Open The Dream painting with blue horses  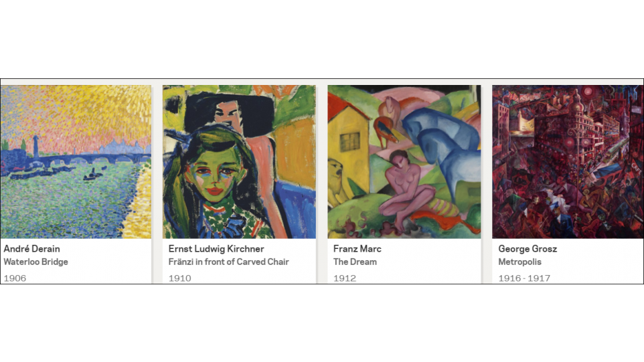404,162
